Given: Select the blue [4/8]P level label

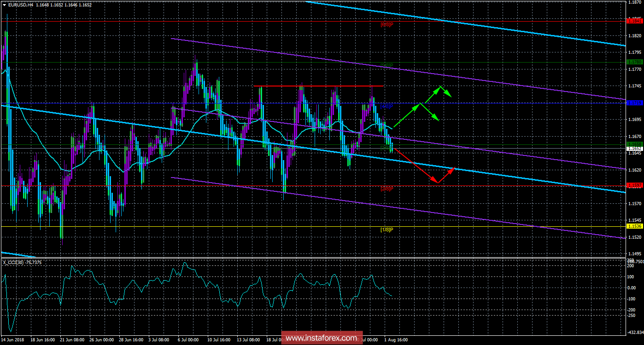Looking at the screenshot, I should (x=386, y=106).
